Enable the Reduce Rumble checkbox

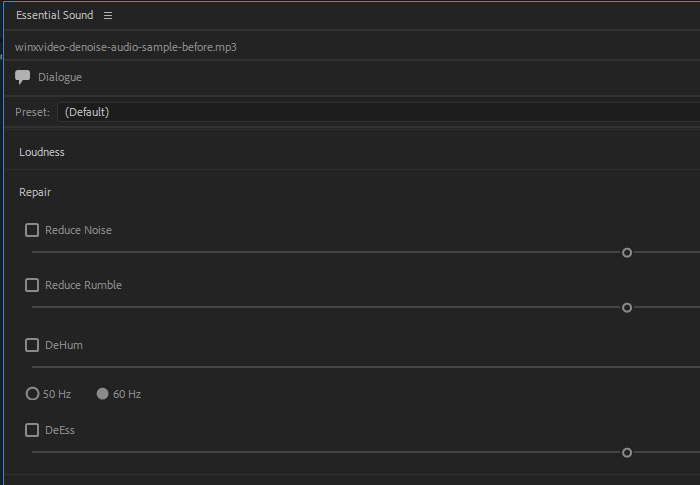coord(32,285)
